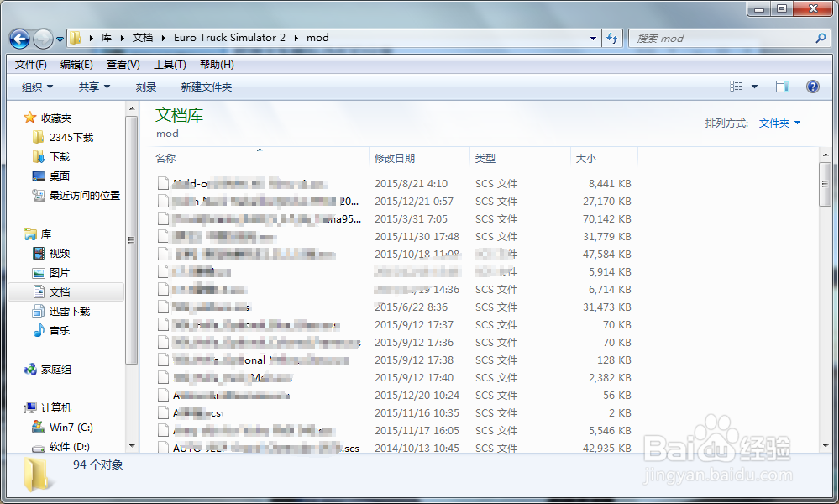This screenshot has height=504, width=839.
Task: Select the file dated 2015/12/20 10:24
Action: 394,396
